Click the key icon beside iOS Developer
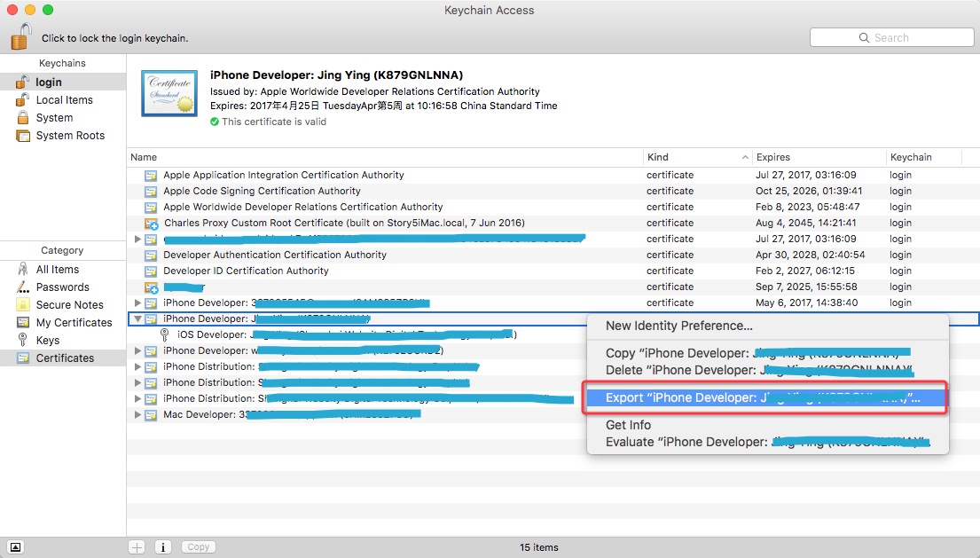 tap(164, 335)
